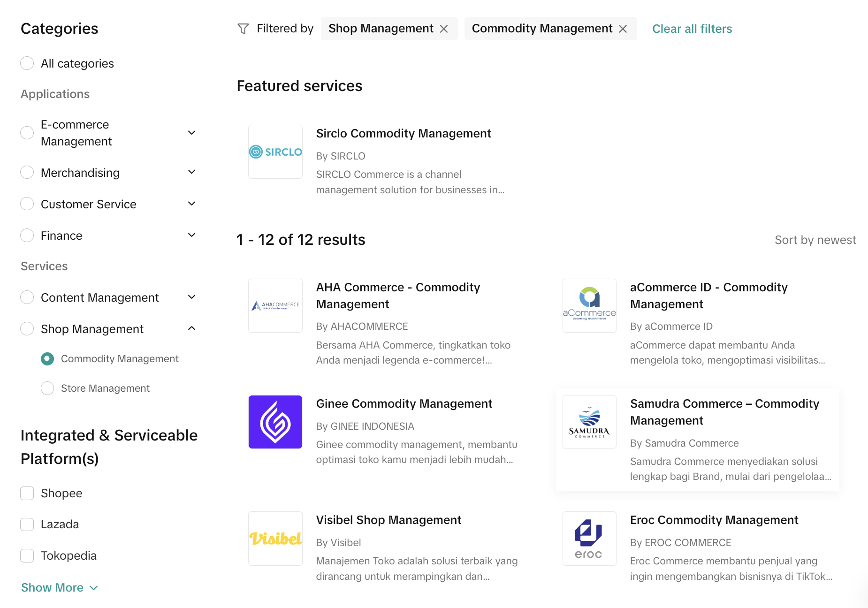Open the Ginee purple logo icon
This screenshot has height=608, width=868.
coord(275,422)
